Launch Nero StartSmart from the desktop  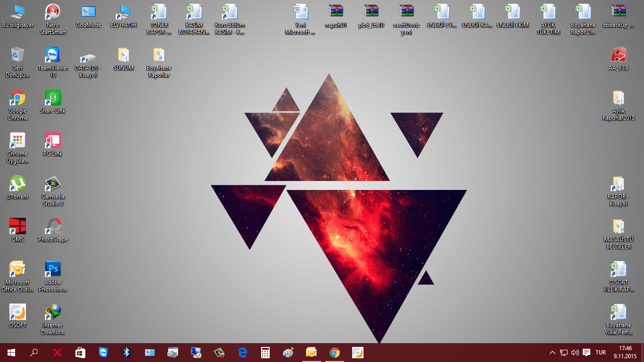53,20
